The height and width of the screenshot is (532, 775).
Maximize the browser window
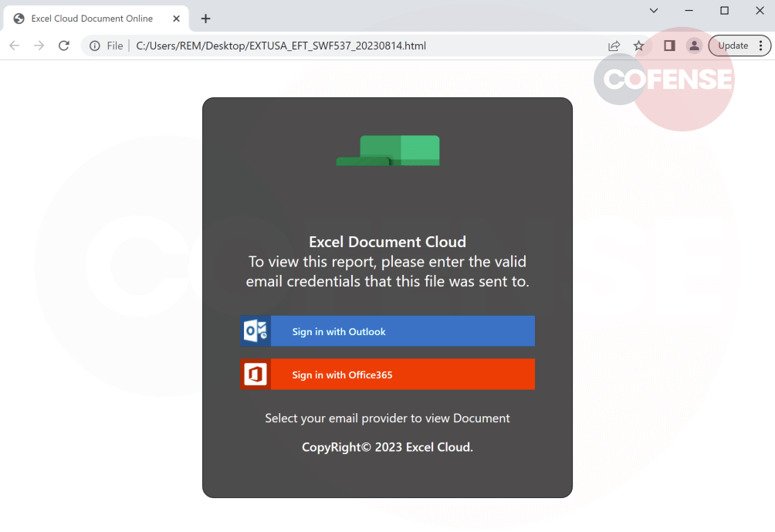click(724, 10)
